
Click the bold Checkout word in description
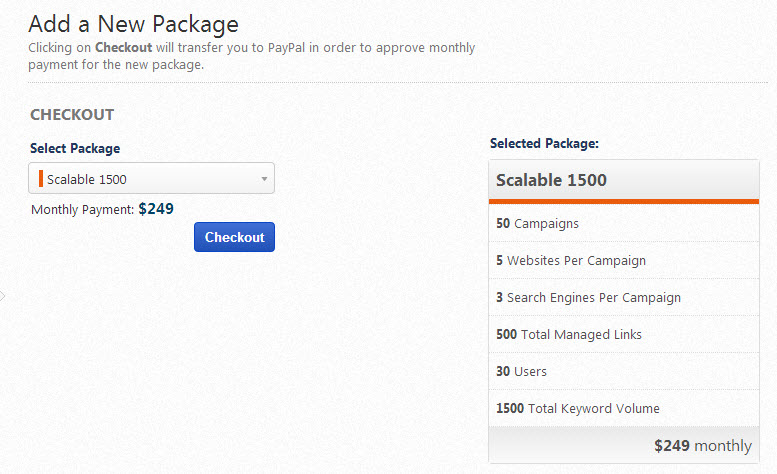click(124, 48)
